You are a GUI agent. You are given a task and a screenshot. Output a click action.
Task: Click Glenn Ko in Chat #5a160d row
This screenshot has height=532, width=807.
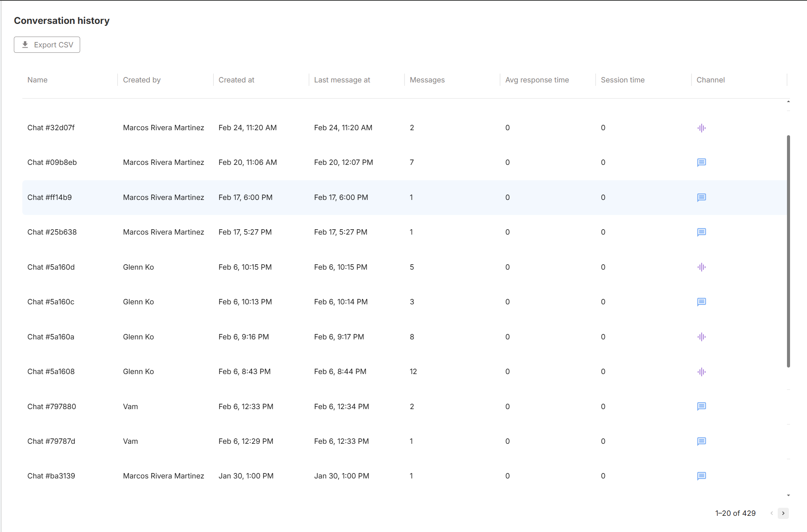coord(138,267)
